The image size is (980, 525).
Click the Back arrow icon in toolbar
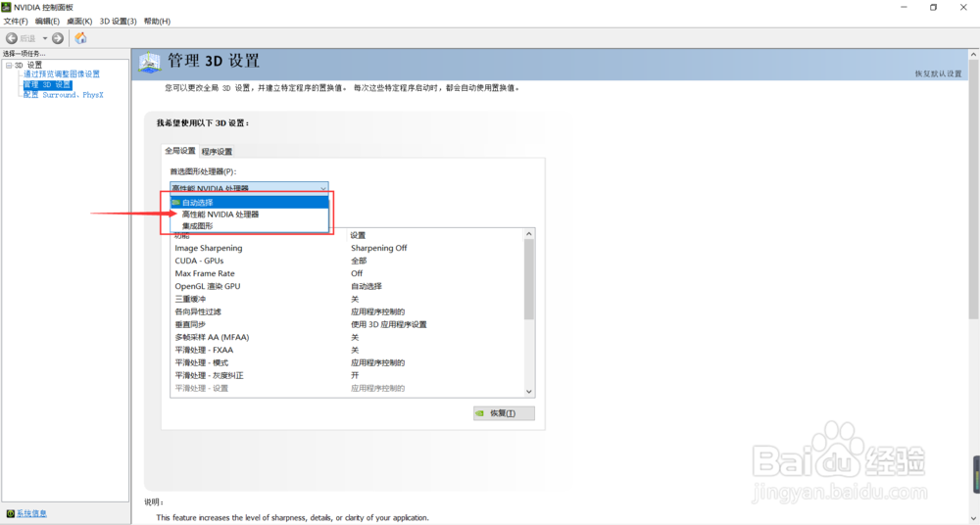tap(11, 38)
